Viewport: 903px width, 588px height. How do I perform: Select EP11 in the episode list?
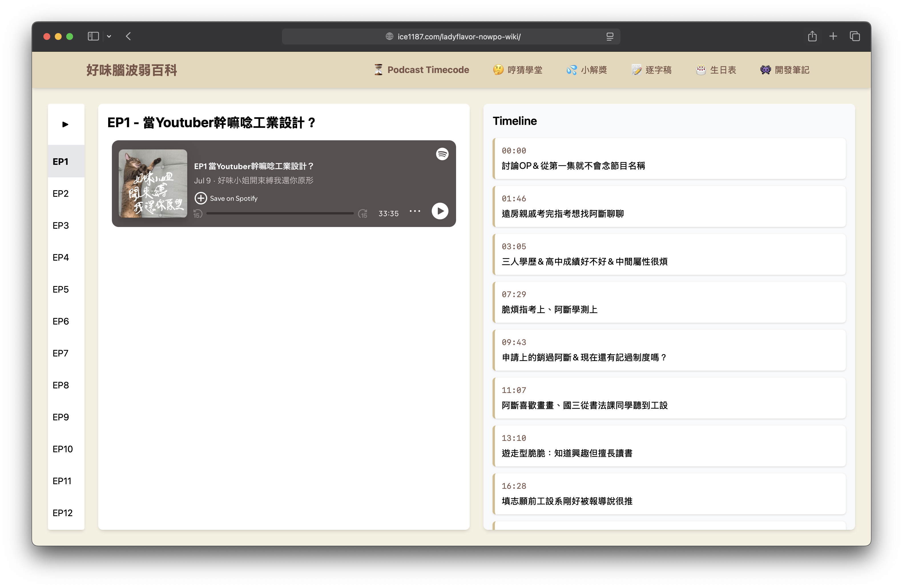(66, 481)
